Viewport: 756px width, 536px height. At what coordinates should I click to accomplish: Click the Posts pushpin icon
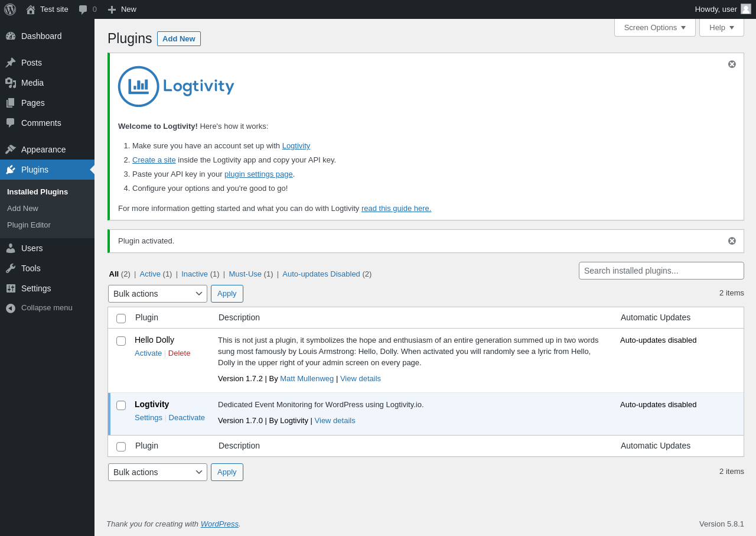(11, 63)
